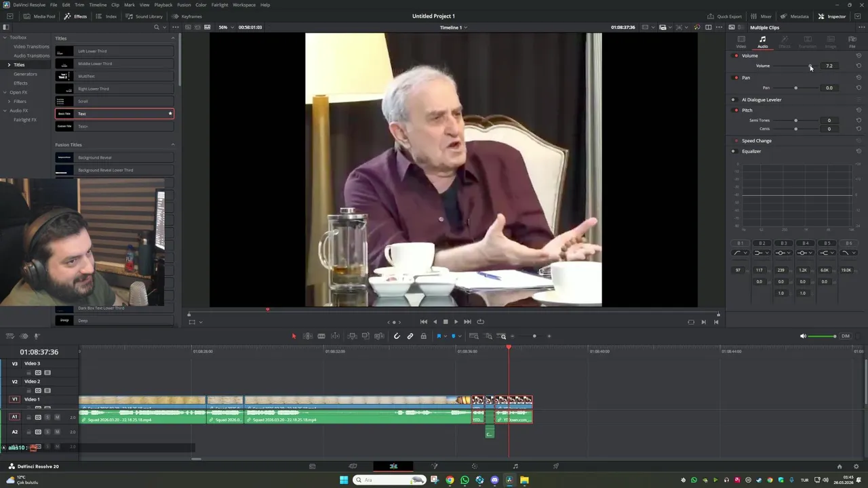This screenshot has height=488, width=868.
Task: Open Chrome from the Windows taskbar
Action: 450,480
